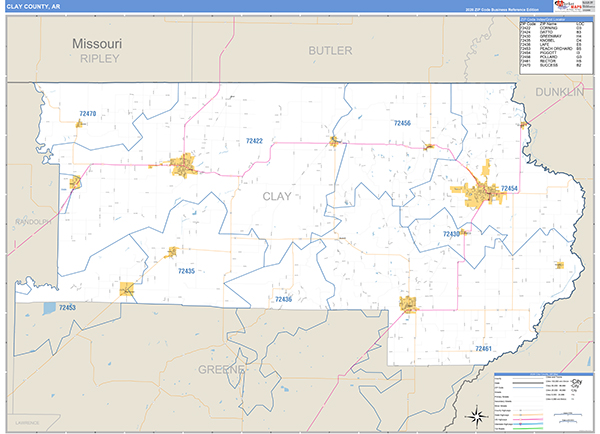This screenshot has width=600, height=434.
Task: Click the orange State Highways legend line
Action: (x=528, y=415)
